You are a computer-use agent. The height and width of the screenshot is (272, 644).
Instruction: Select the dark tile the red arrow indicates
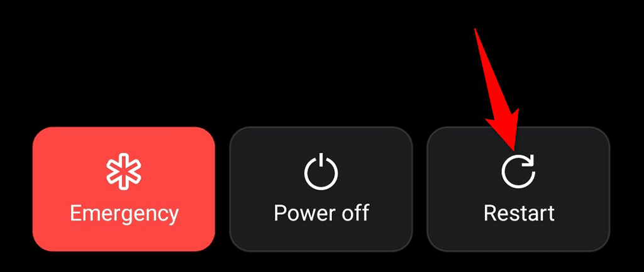(519, 189)
